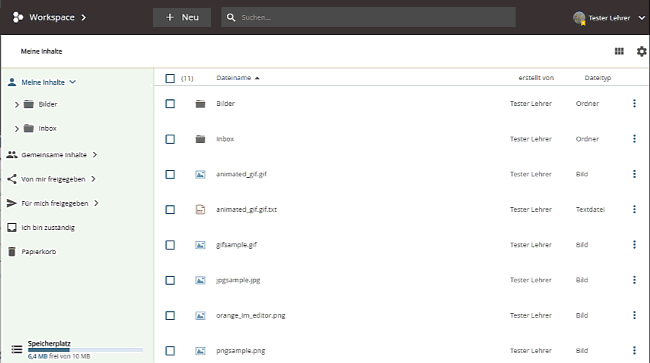Click folder icon of Bilder row

(x=200, y=104)
